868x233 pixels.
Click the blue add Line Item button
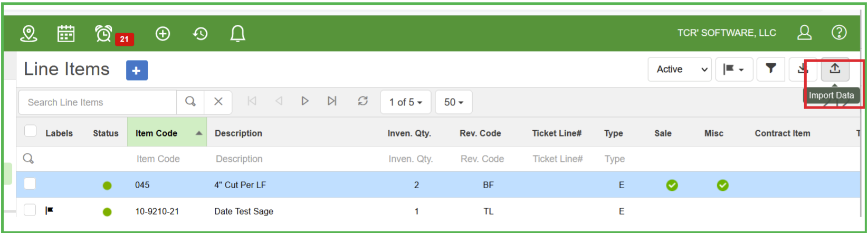pyautogui.click(x=137, y=70)
